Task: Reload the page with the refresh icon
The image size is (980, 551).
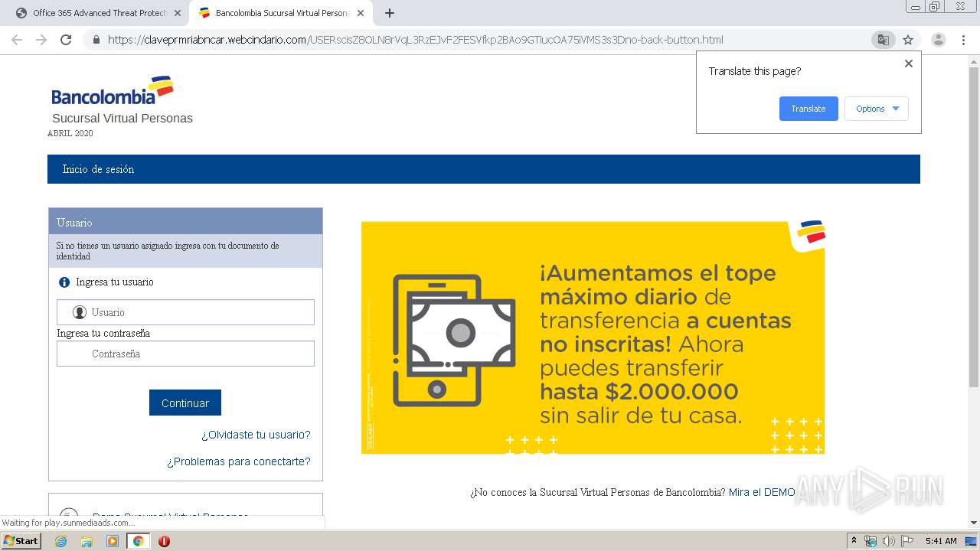Action: point(66,40)
